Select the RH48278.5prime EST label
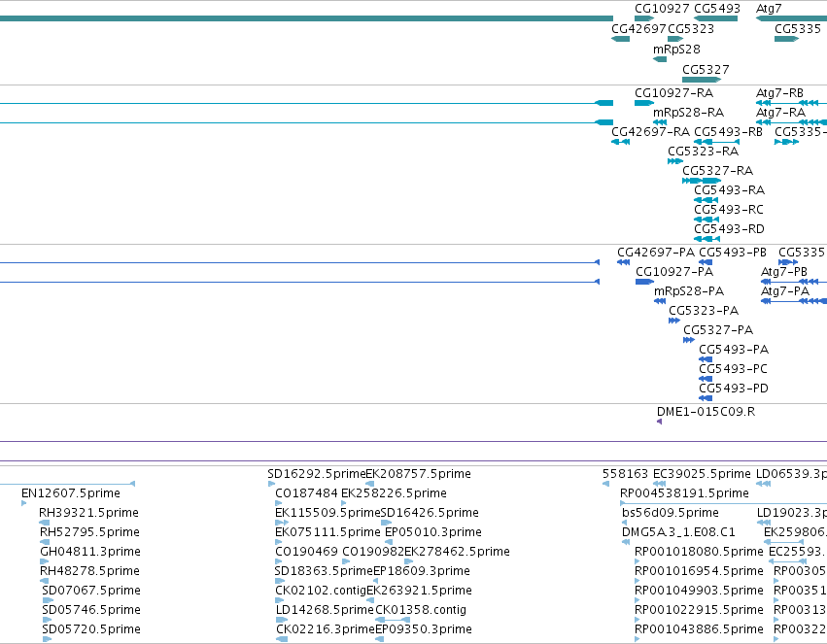 [x=89, y=572]
